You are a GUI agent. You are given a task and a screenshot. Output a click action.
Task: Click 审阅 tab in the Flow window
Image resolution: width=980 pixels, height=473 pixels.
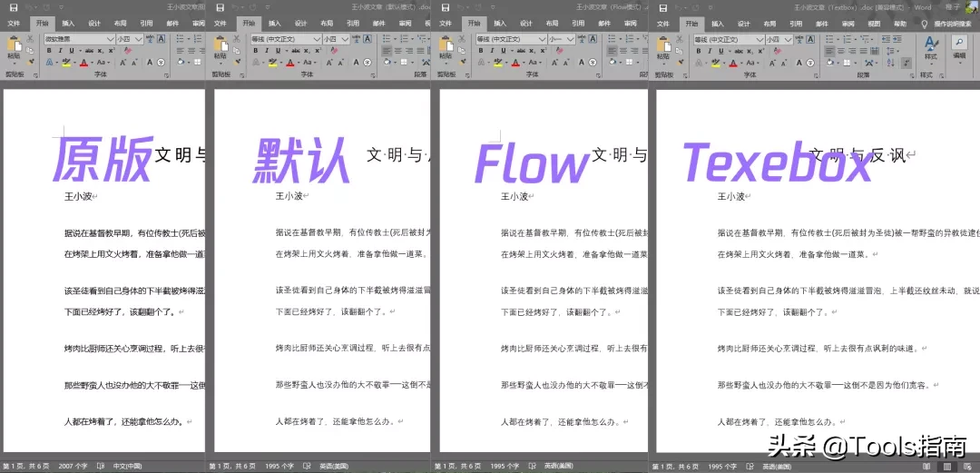632,23
